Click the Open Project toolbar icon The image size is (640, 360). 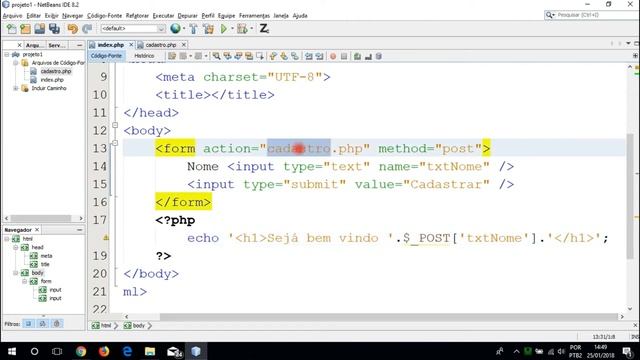40,29
